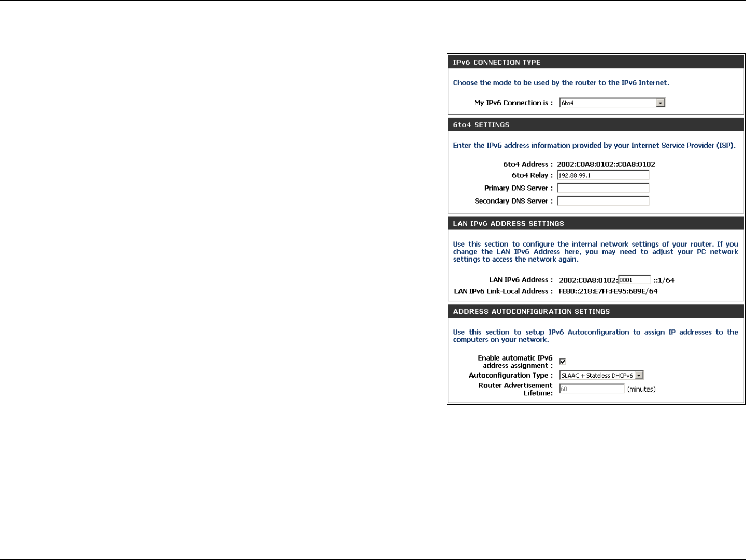Screen dimensions: 746x560
Task: Focus the Secondary DNS Server field
Action: coord(603,201)
